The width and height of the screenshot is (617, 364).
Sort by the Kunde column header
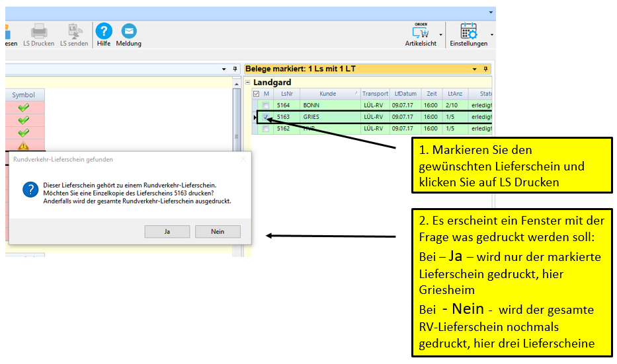click(328, 94)
